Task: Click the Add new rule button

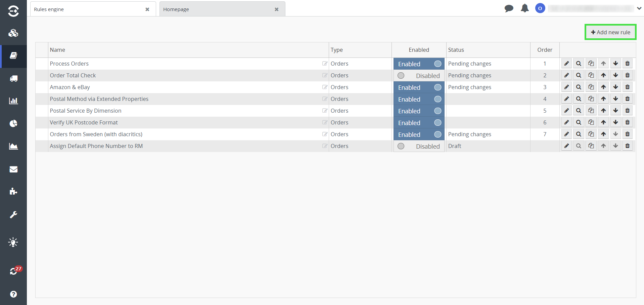Action: pos(610,32)
